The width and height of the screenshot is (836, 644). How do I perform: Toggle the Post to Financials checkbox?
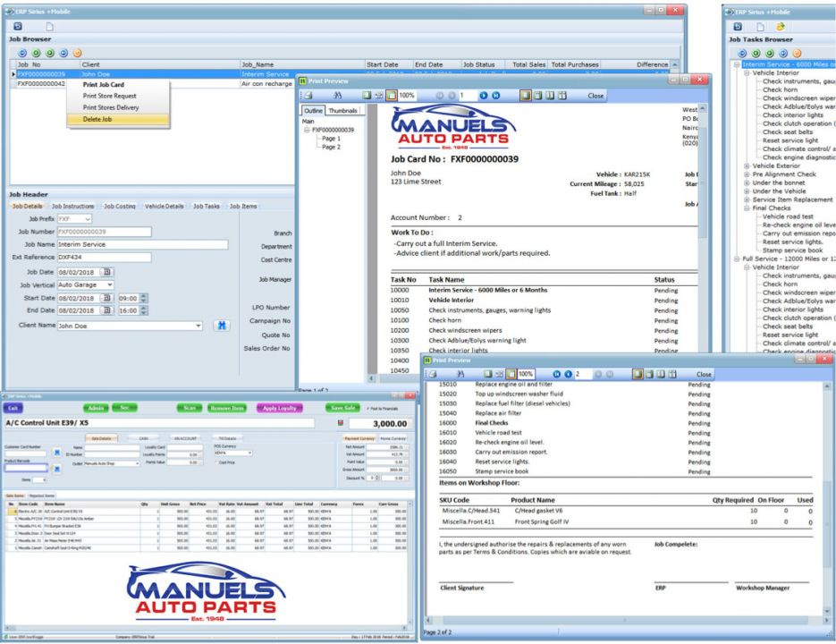point(367,408)
